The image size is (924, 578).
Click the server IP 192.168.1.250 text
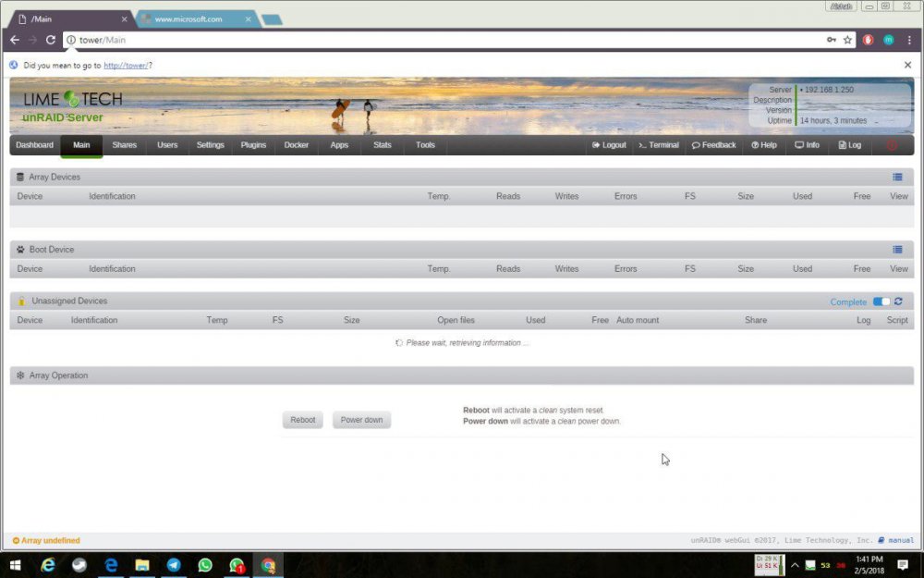click(829, 90)
